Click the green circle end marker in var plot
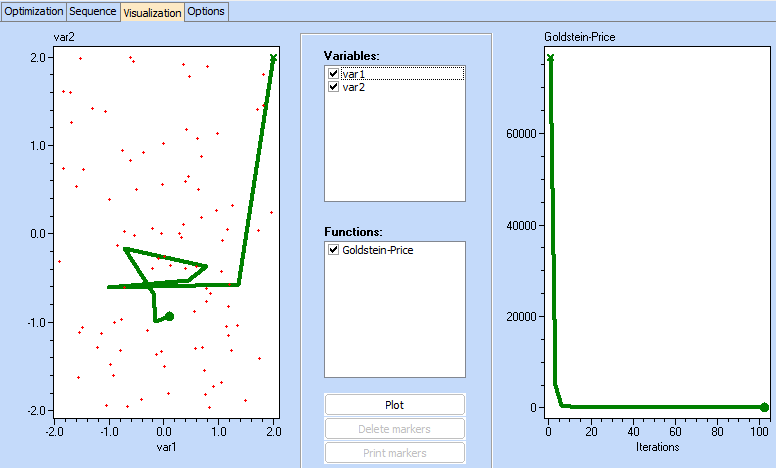 tap(169, 316)
